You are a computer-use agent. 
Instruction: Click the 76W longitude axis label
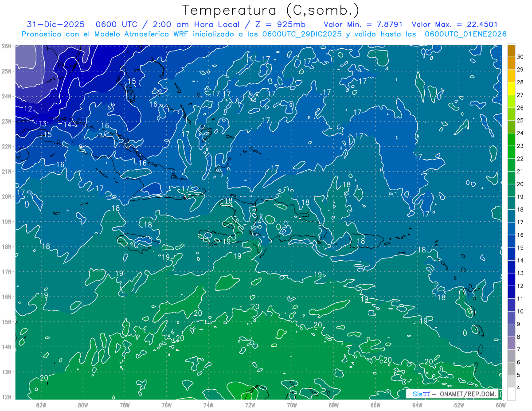(x=166, y=404)
